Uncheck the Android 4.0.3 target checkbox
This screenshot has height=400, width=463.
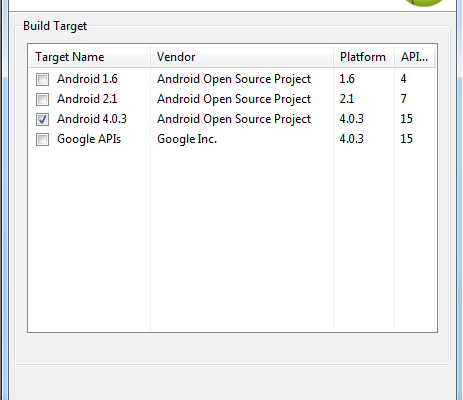pos(42,119)
